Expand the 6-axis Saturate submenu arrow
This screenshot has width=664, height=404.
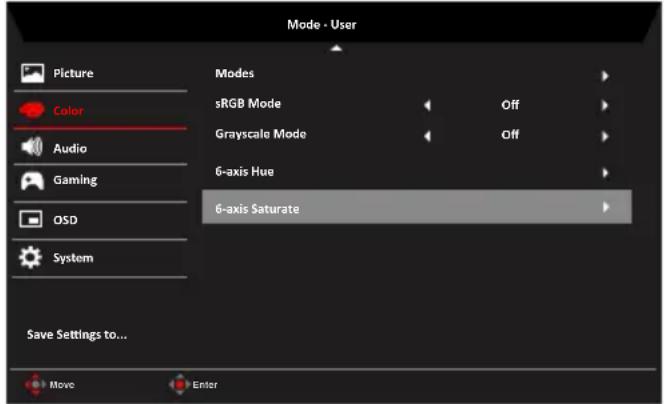(x=606, y=207)
